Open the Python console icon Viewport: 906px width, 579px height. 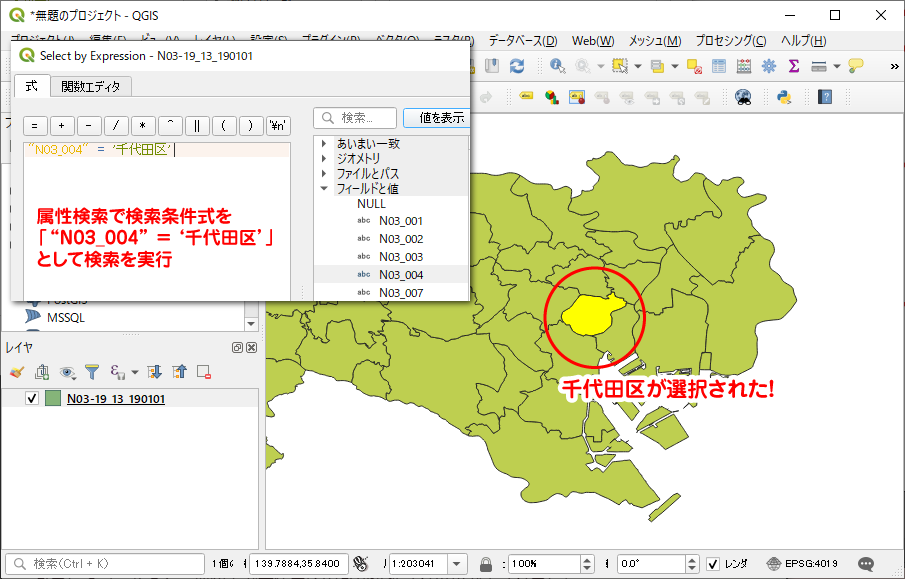click(785, 96)
